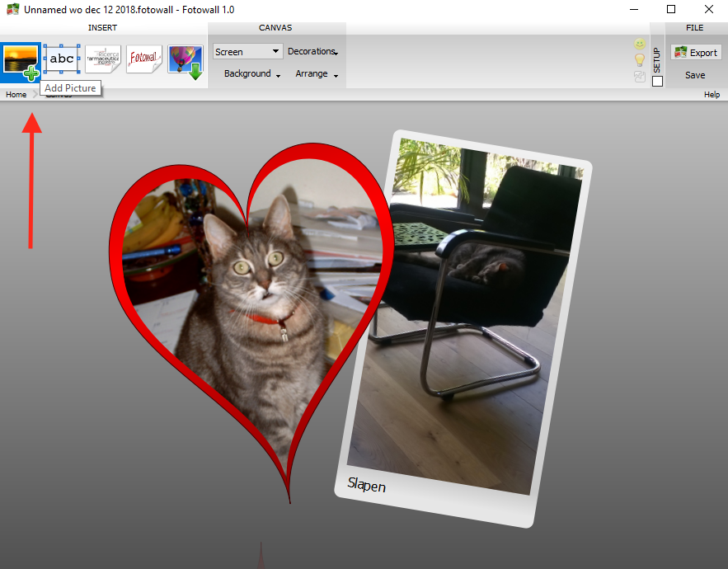Insert the Fotowall canvas item
728x569 pixels.
coord(144,59)
